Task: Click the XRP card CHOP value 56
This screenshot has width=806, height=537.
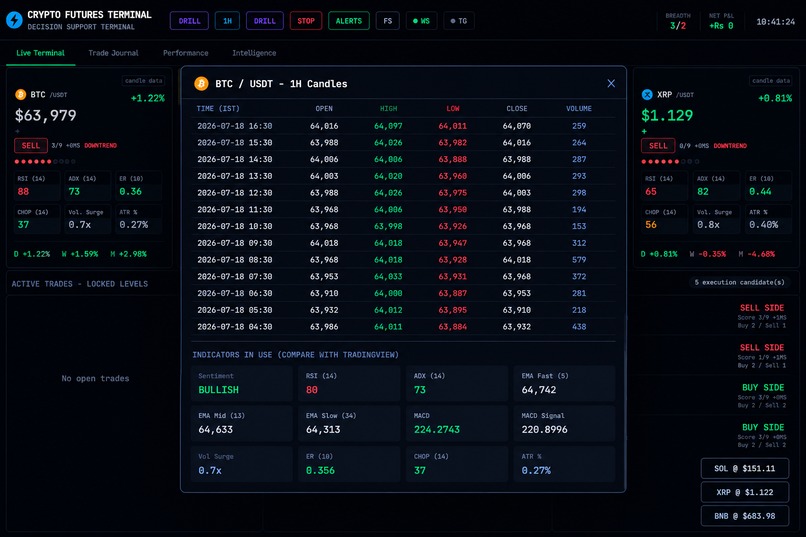Action: point(650,225)
